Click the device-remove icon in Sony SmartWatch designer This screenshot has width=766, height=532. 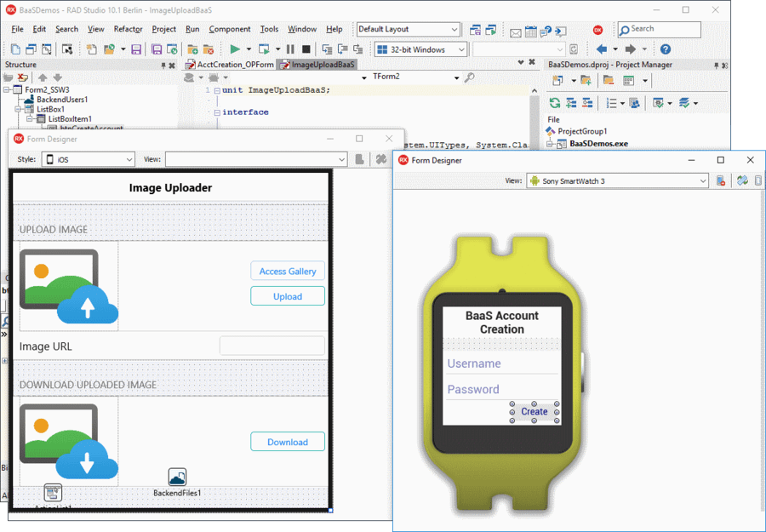721,180
